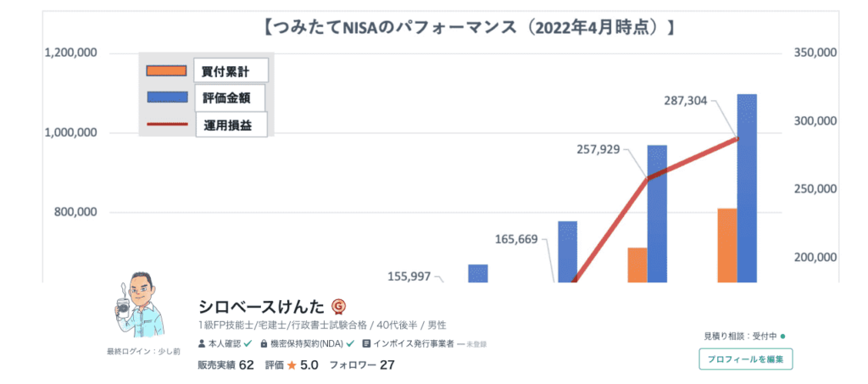Open the 販売実績 62 sales count

(x=225, y=365)
